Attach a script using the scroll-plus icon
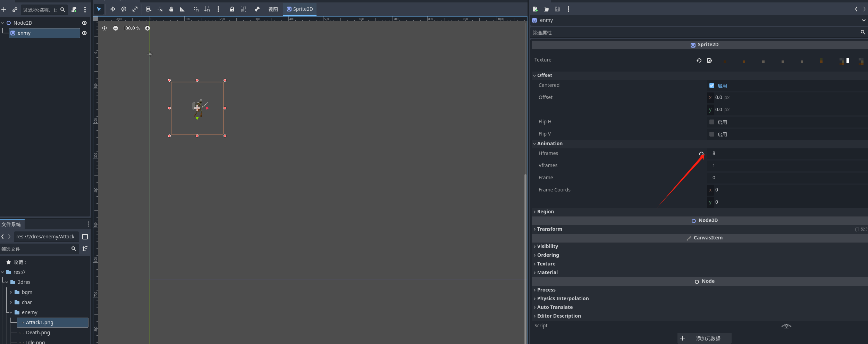The image size is (868, 344). 74,10
